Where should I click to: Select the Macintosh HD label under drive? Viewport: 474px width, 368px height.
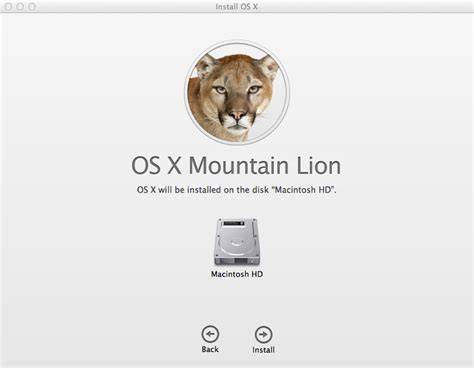pos(237,274)
